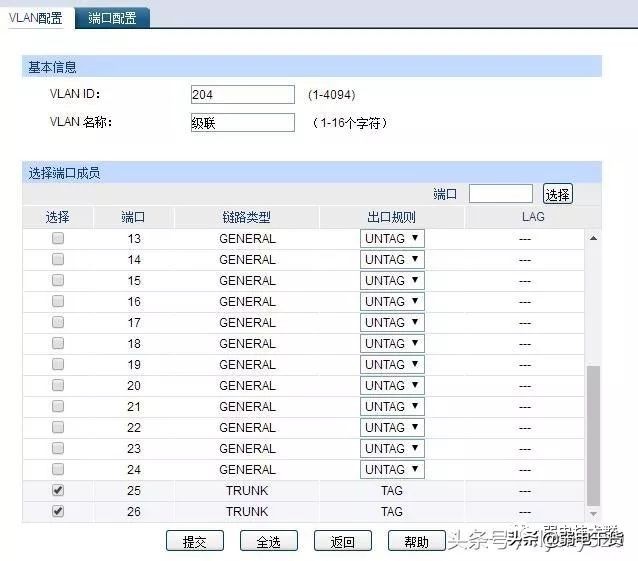Check the checkbox for port 18

click(x=58, y=343)
